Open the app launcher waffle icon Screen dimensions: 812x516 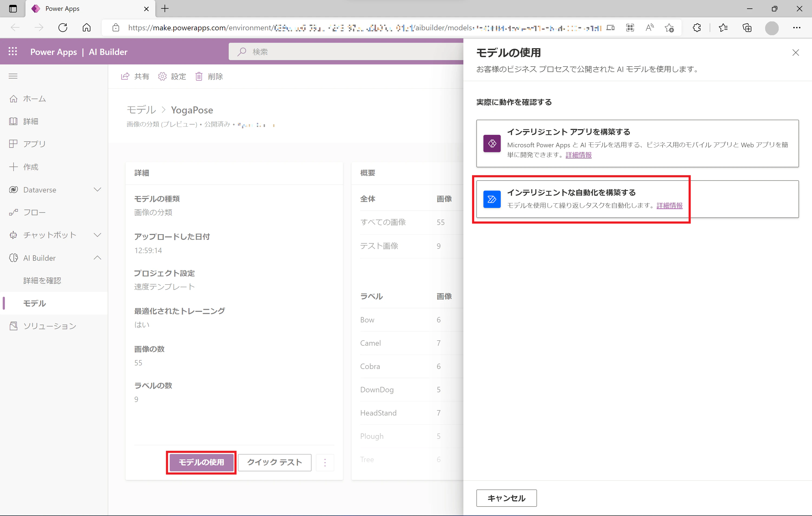pyautogui.click(x=13, y=51)
